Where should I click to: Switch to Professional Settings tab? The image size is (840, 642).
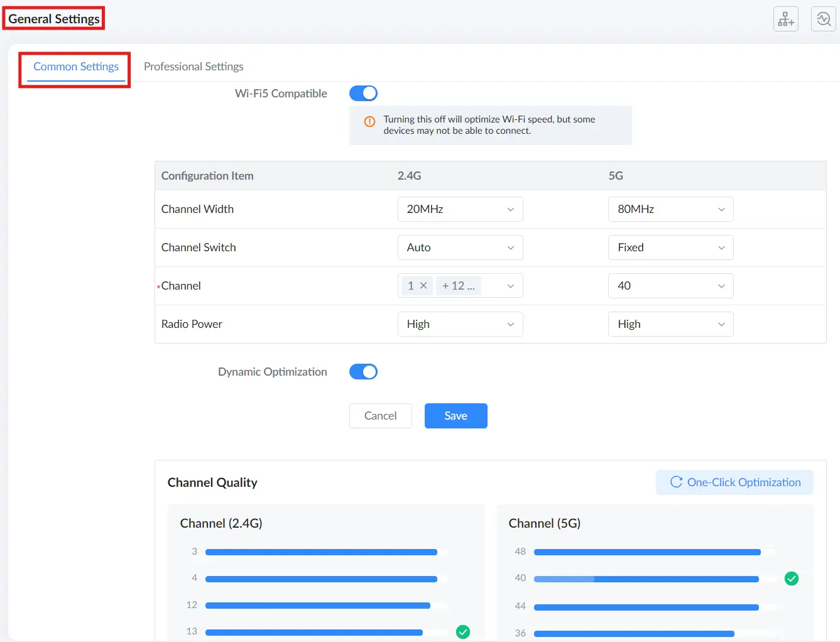point(194,67)
